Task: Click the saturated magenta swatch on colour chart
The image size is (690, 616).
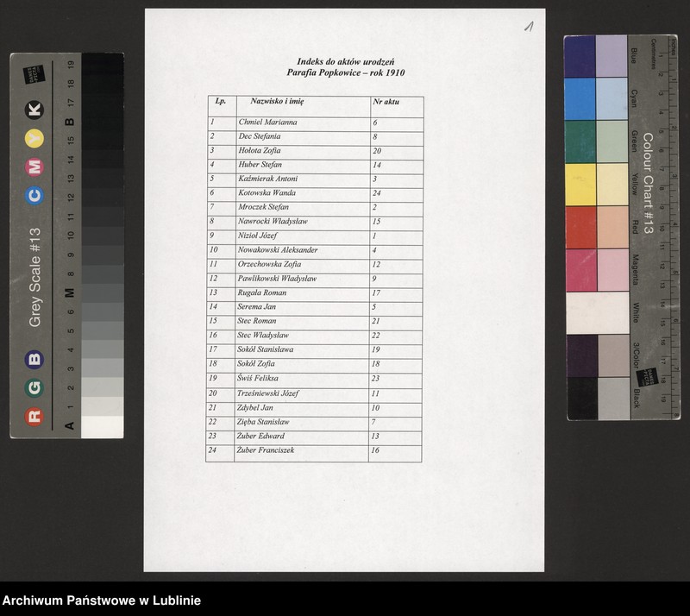Action: (581, 270)
